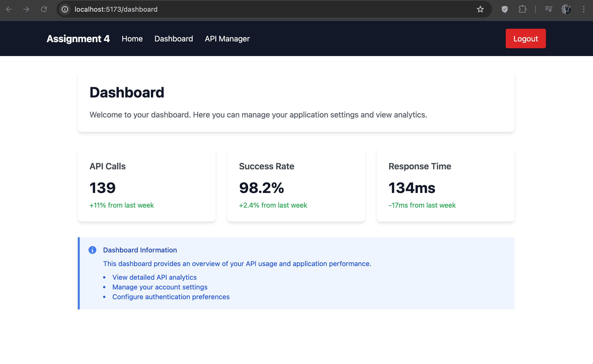Click 'This dashboard provides an overview' sentence
This screenshot has height=364, width=593.
tap(237, 264)
